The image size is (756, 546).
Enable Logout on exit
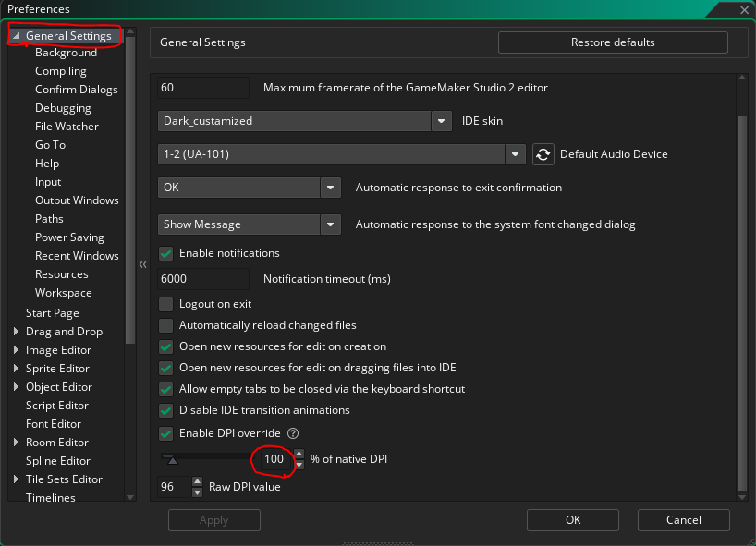[x=166, y=304]
